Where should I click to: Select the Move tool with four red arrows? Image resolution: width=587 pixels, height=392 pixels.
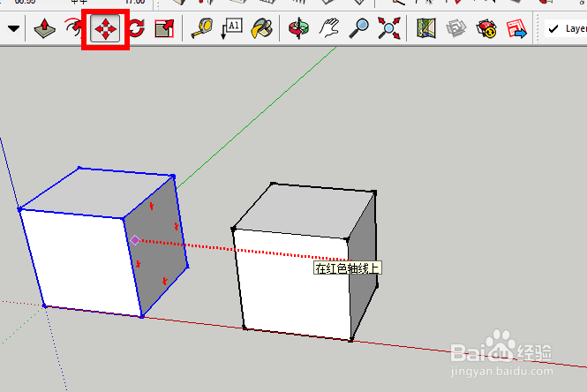(x=105, y=29)
